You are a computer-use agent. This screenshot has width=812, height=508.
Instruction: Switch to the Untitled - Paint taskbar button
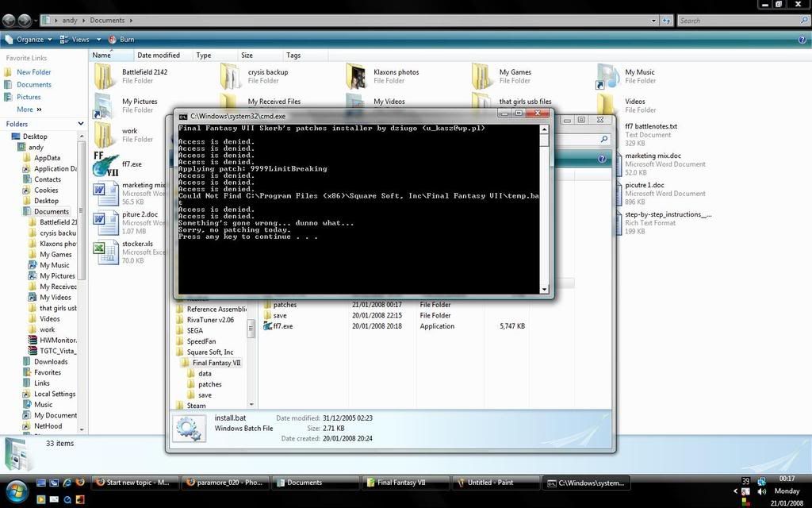tap(496, 483)
